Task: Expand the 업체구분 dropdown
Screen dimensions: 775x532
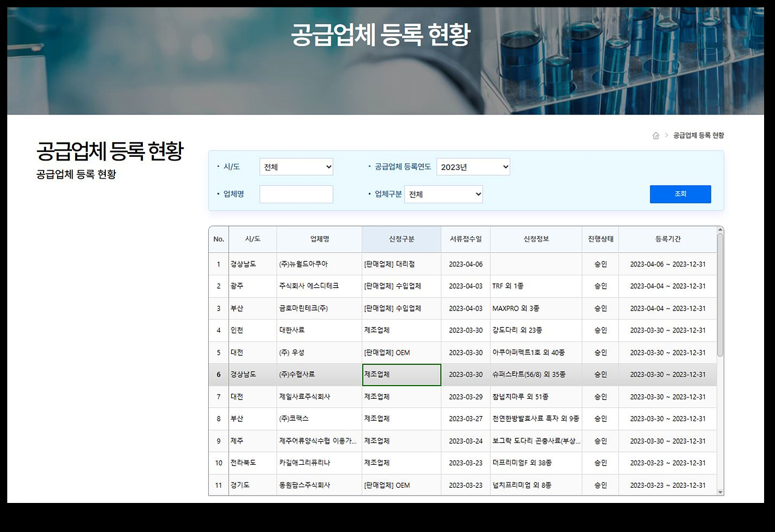Action: point(443,194)
